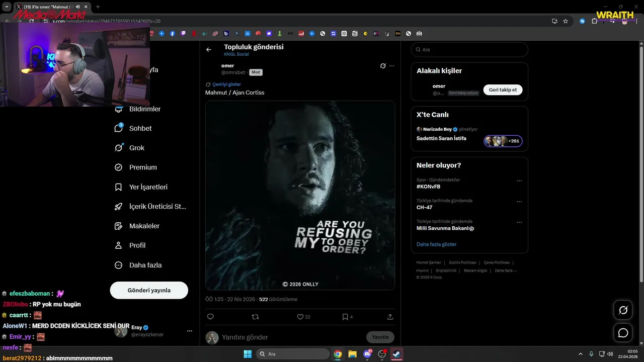The width and height of the screenshot is (644, 362).
Task: Open options for #KONvFB trend
Action: (519, 181)
